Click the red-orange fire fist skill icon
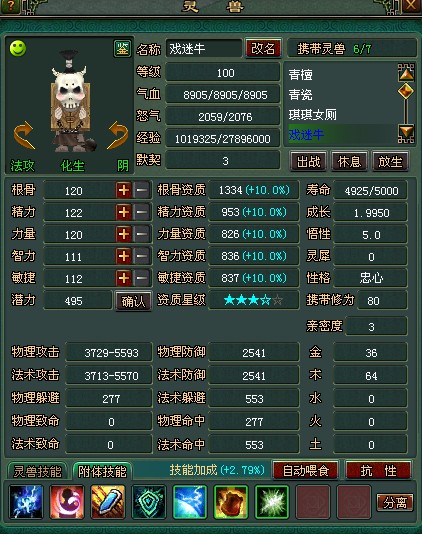This screenshot has height=534, width=422. [x=231, y=502]
